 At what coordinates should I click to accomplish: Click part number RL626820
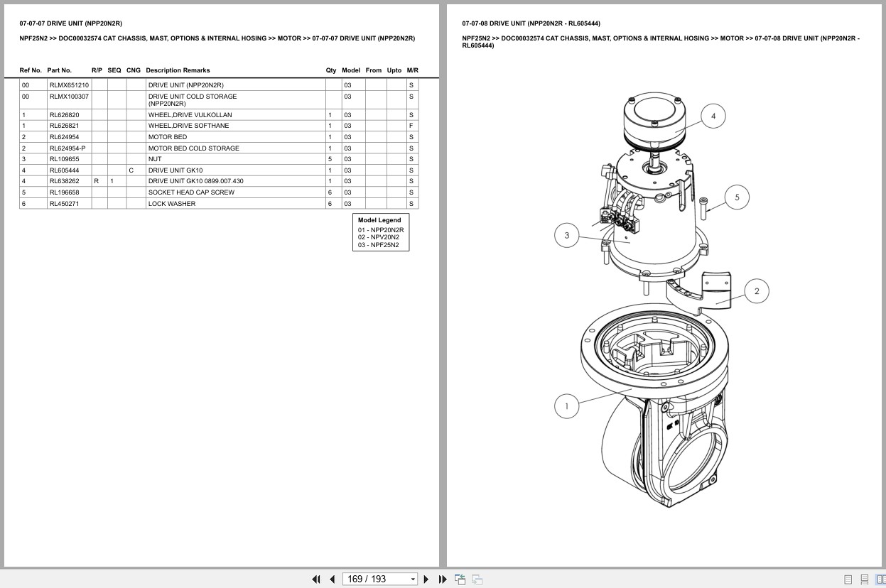click(x=64, y=114)
